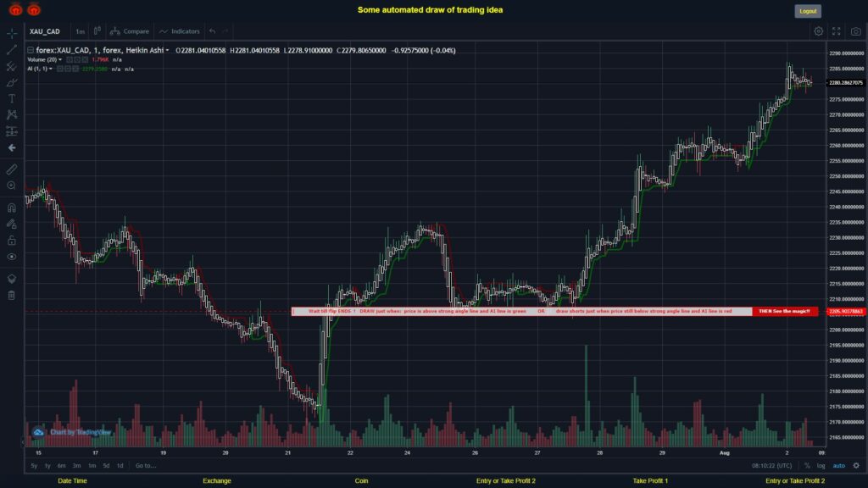
Task: Click the red logo icon at top left
Action: 15,9
